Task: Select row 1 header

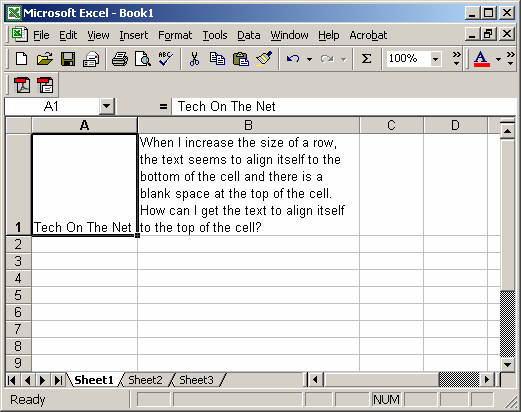Action: tap(19, 185)
